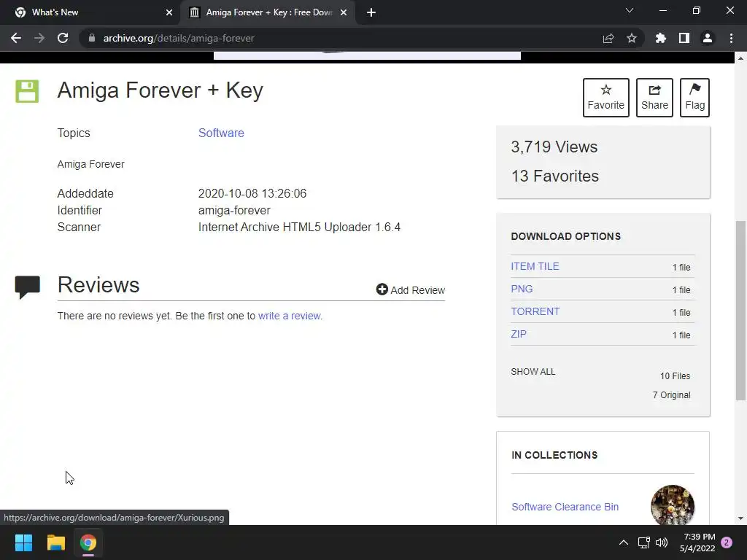Download the ZIP file
Screen dimensions: 747x560
519,334
